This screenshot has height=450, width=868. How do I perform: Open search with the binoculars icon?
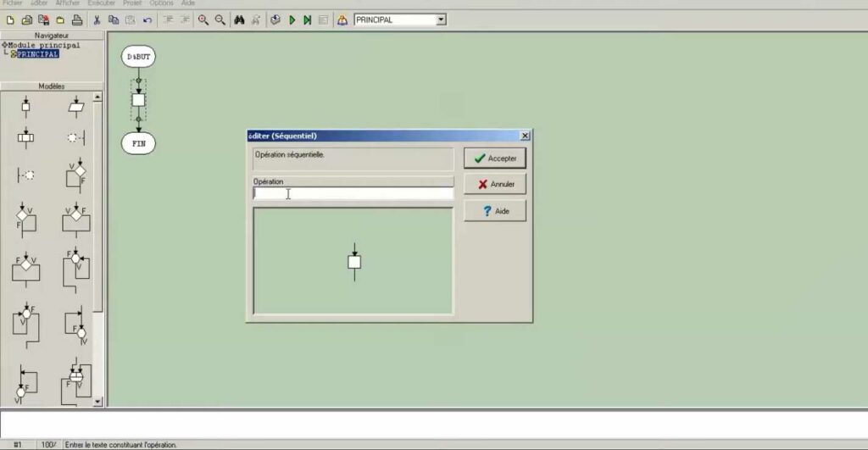coord(239,20)
